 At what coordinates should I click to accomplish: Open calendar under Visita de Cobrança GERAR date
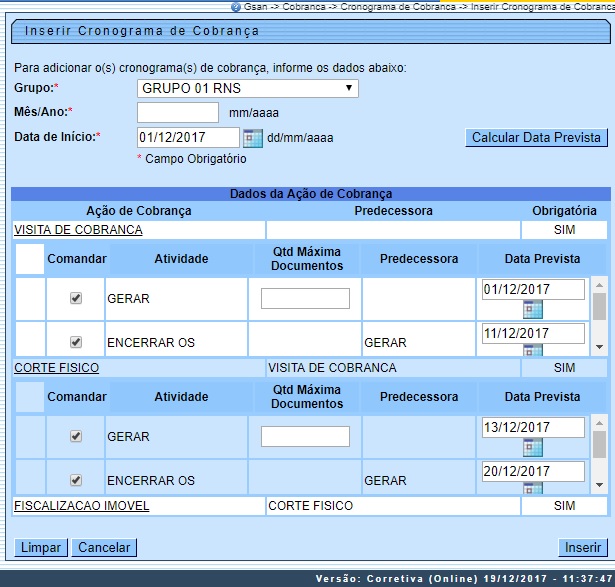pyautogui.click(x=532, y=310)
